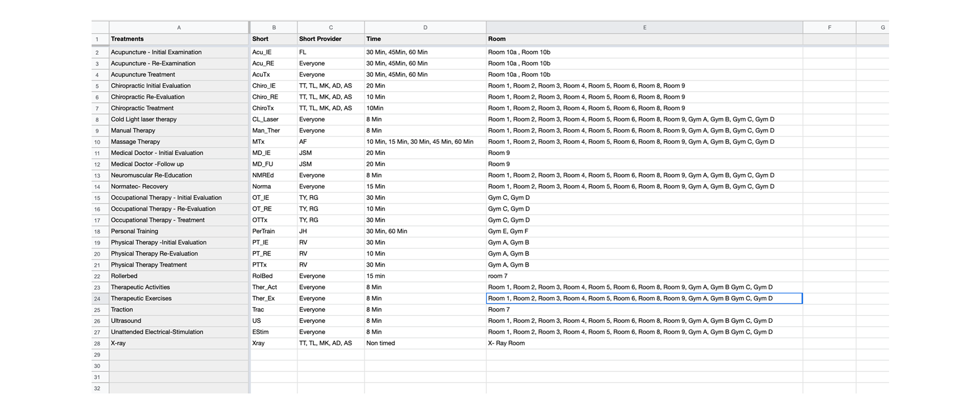Select 'Normatec- Recovery' cell

[x=179, y=187]
